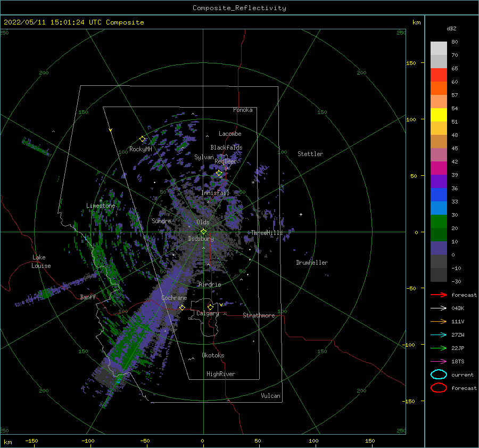
Task: Click the Cochrane town label
Action: point(174,298)
